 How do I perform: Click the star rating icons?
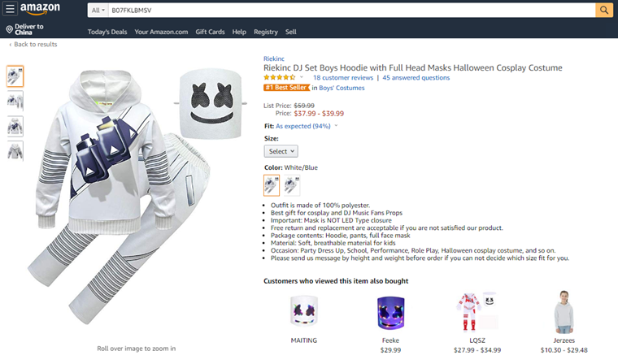tap(280, 78)
